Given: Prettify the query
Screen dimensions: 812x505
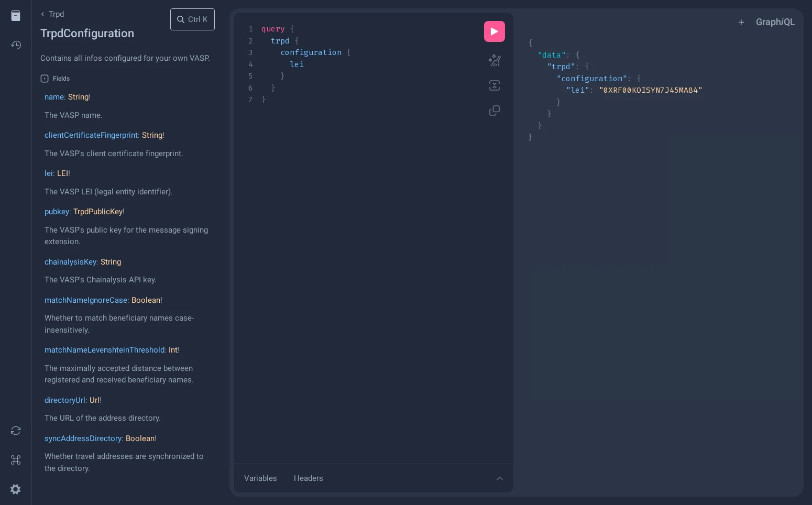Looking at the screenshot, I should coord(495,61).
